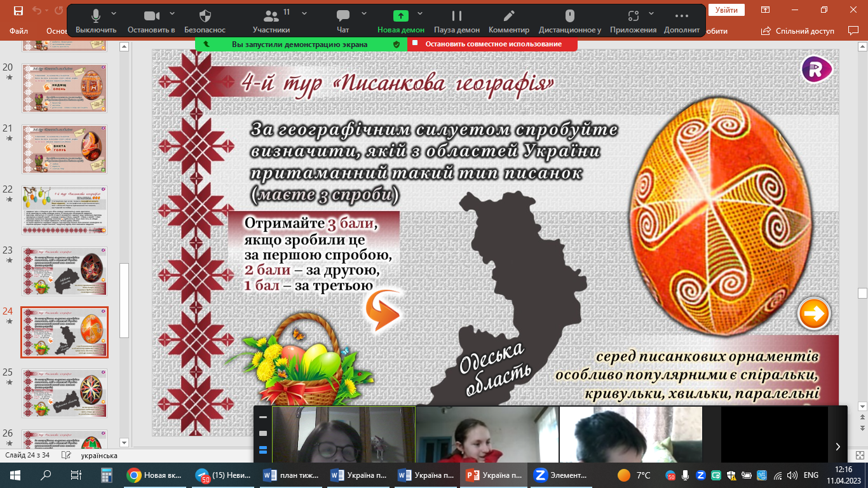Open ribbon display options icon
This screenshot has height=488, width=868.
pos(766,10)
